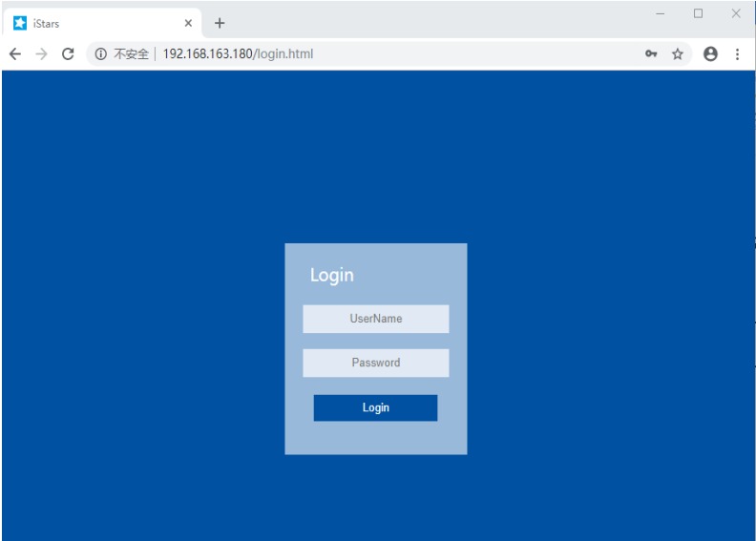This screenshot has height=541, width=756.
Task: Reload the login page
Action: (68, 54)
